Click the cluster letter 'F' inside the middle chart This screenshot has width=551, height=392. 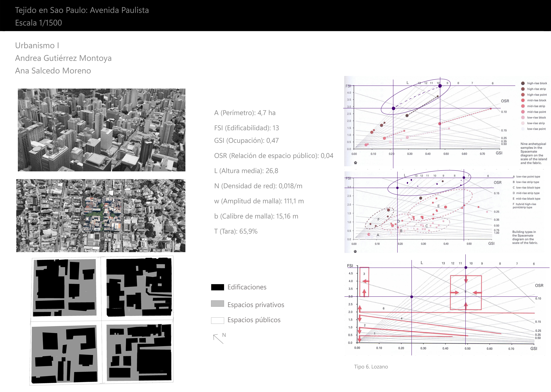(x=378, y=219)
